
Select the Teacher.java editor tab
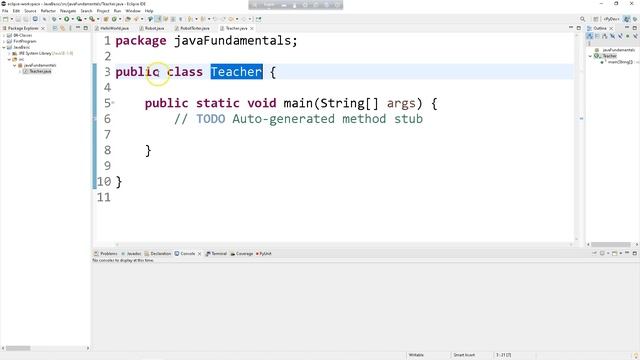[x=233, y=28]
